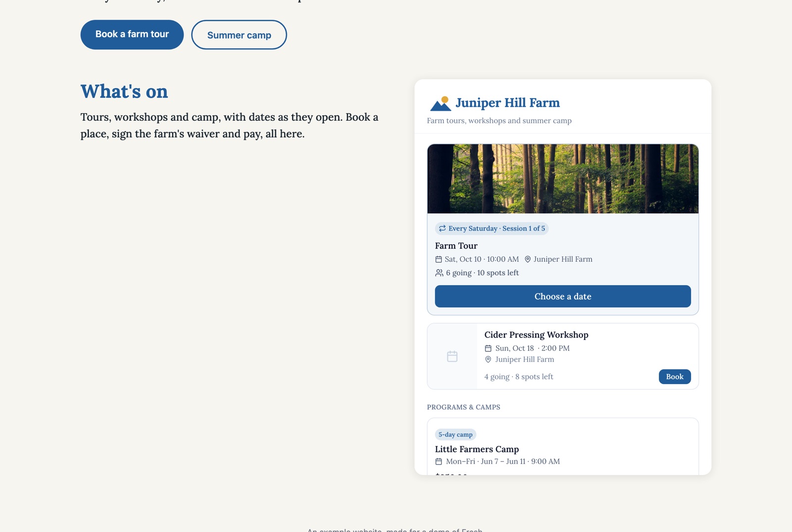This screenshot has height=532, width=792.
Task: Click calendar icon beside Sun, Oct 18
Action: pyautogui.click(x=488, y=348)
